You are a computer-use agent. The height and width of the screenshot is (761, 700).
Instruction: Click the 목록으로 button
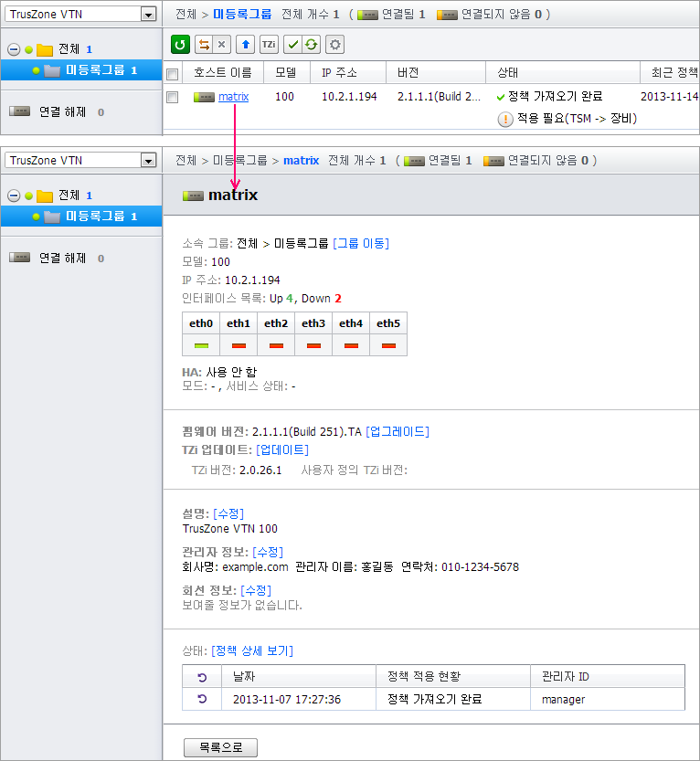[x=220, y=747]
